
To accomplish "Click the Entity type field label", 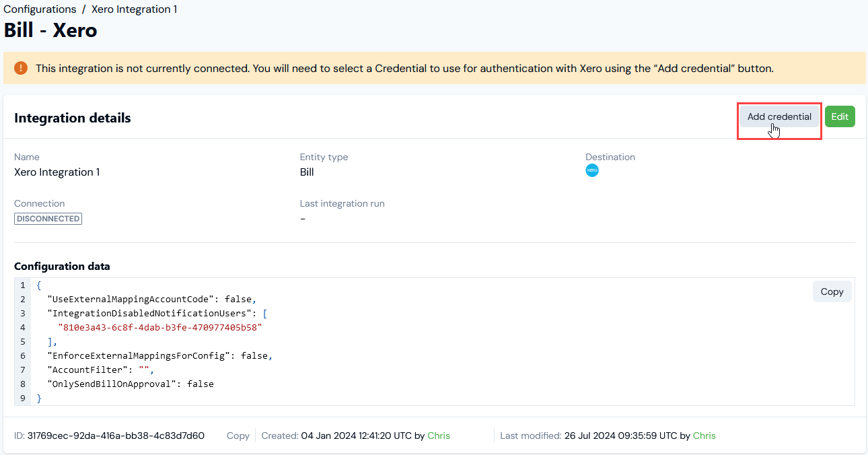I will [x=324, y=157].
